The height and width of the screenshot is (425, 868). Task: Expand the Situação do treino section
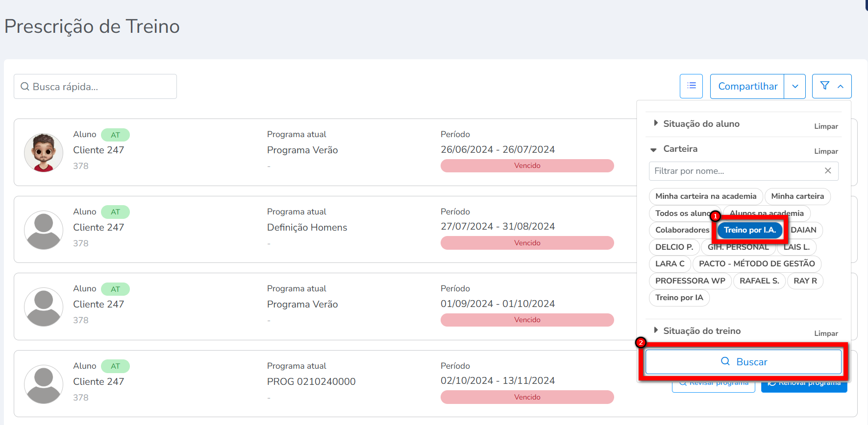(701, 331)
